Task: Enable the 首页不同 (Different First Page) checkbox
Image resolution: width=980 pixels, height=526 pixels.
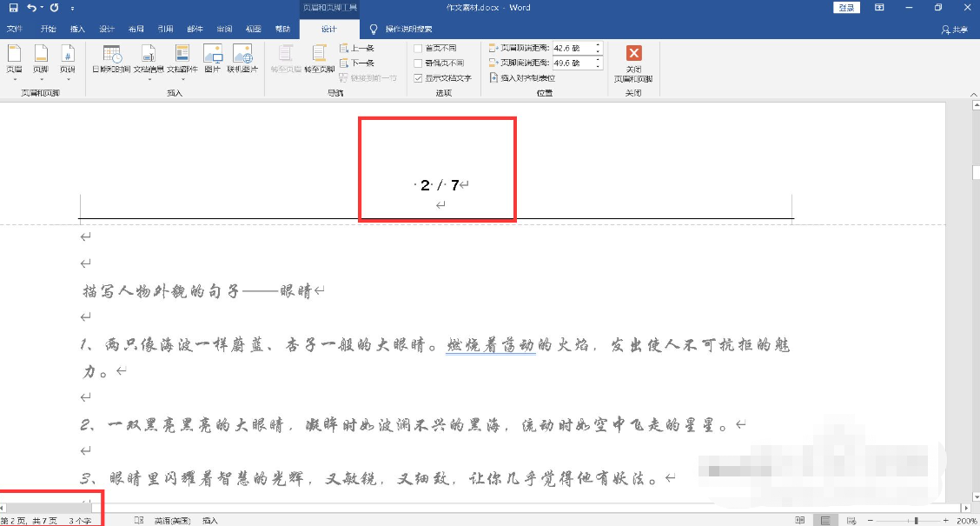Action: (419, 48)
